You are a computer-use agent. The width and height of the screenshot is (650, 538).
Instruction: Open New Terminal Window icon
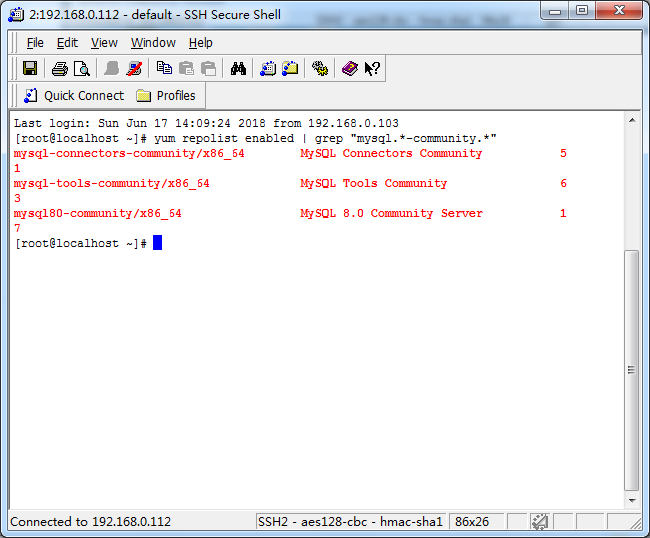pos(268,68)
